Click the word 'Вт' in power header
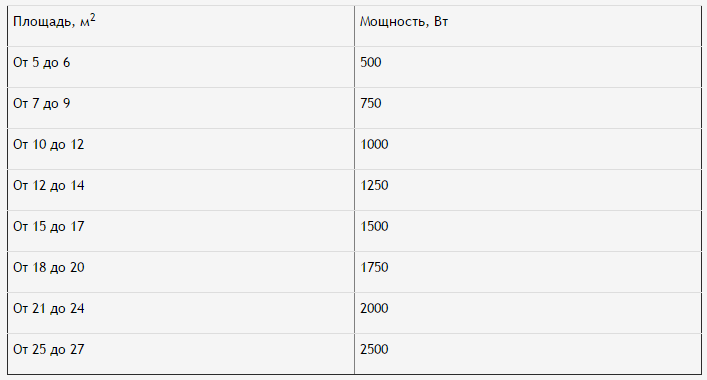 click(441, 22)
